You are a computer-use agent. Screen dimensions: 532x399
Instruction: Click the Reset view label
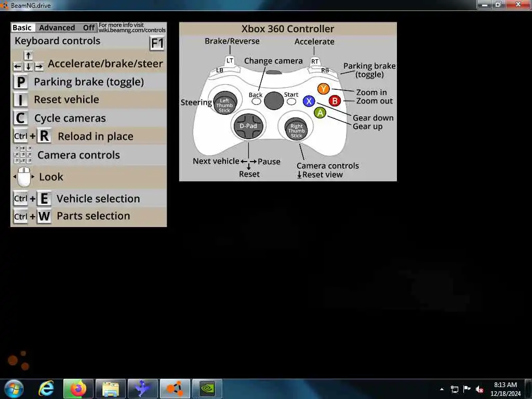[x=322, y=175]
